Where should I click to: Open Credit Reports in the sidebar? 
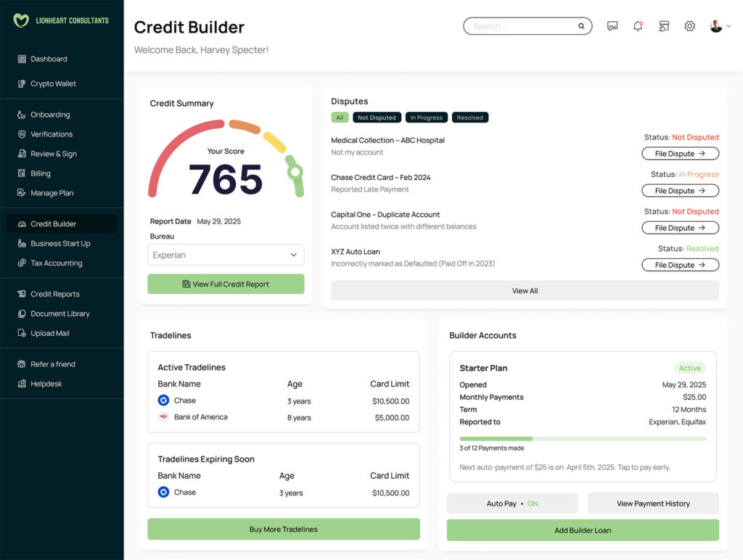pyautogui.click(x=54, y=294)
